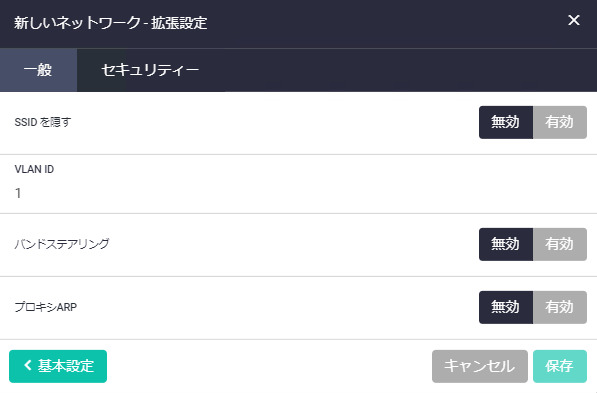
Task: Click the SSID を隠す label
Action: 43,122
